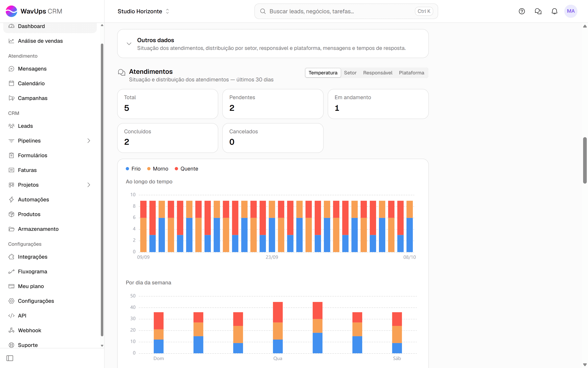This screenshot has width=588, height=368.
Task: Click the Integrações puzzle icon
Action: coord(11,257)
